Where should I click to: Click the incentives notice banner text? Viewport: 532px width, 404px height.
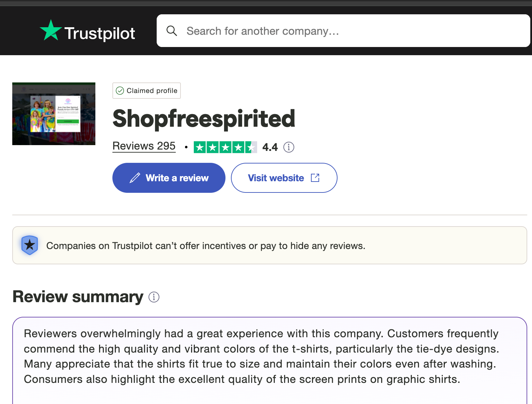point(206,246)
